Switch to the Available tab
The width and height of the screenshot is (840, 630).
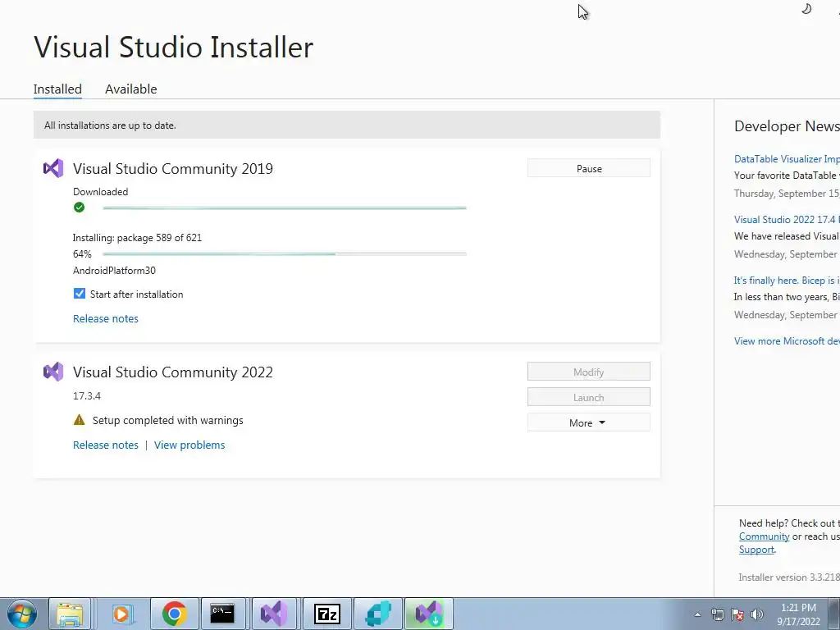130,89
